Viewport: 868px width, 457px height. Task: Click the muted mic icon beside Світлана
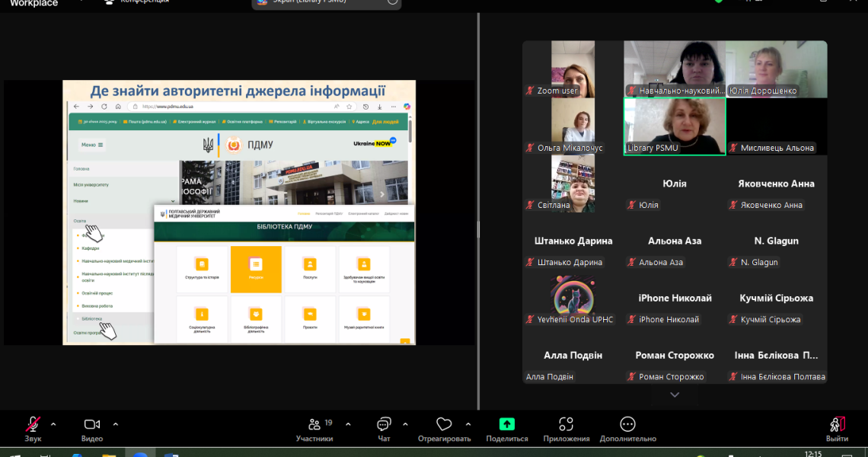(531, 205)
